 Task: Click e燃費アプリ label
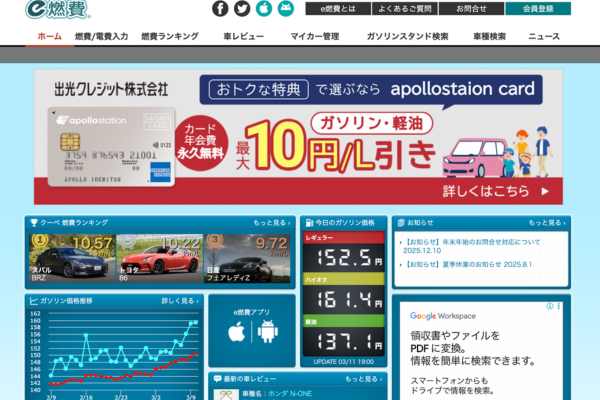point(251,312)
